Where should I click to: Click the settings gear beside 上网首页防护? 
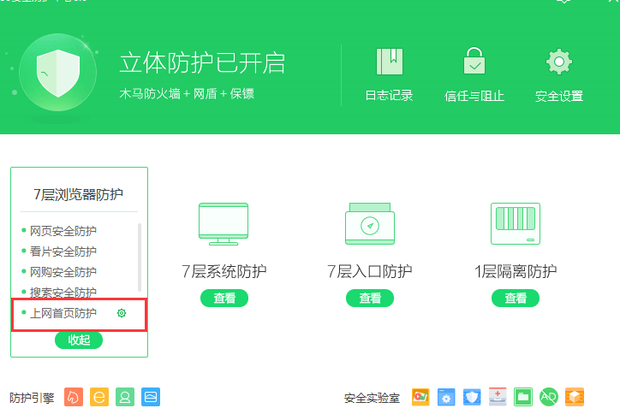[x=121, y=313]
